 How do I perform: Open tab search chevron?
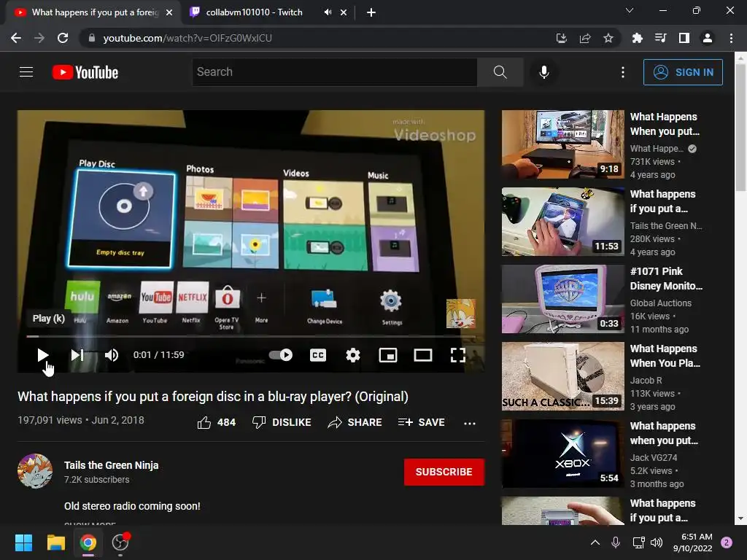630,10
